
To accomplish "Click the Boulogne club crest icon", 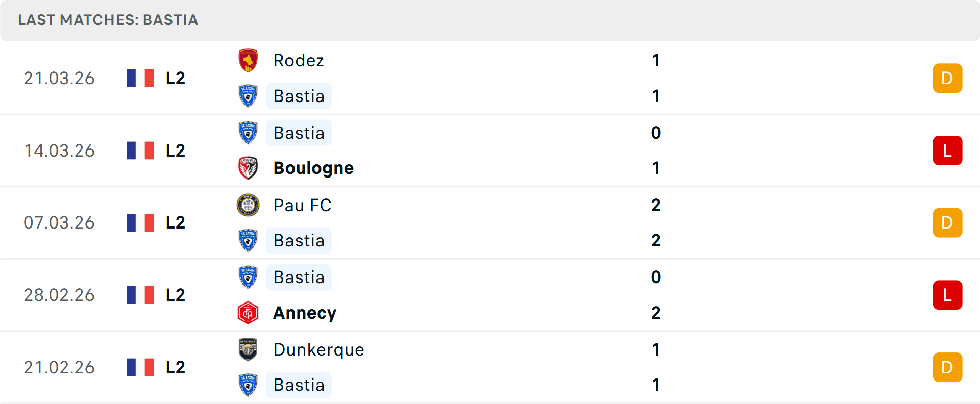I will [x=248, y=168].
